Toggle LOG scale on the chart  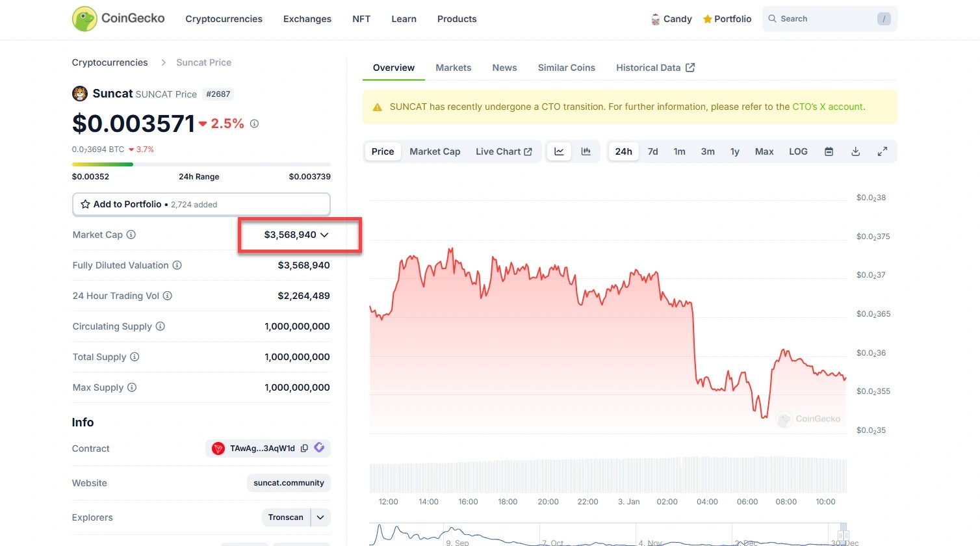point(798,151)
